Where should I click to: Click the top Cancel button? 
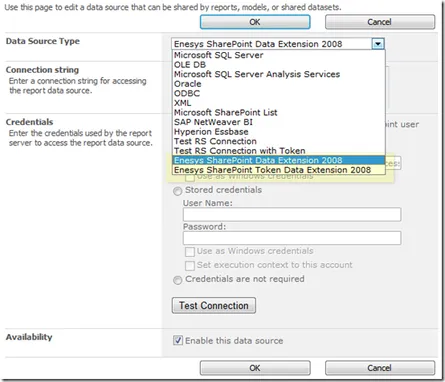[x=380, y=22]
